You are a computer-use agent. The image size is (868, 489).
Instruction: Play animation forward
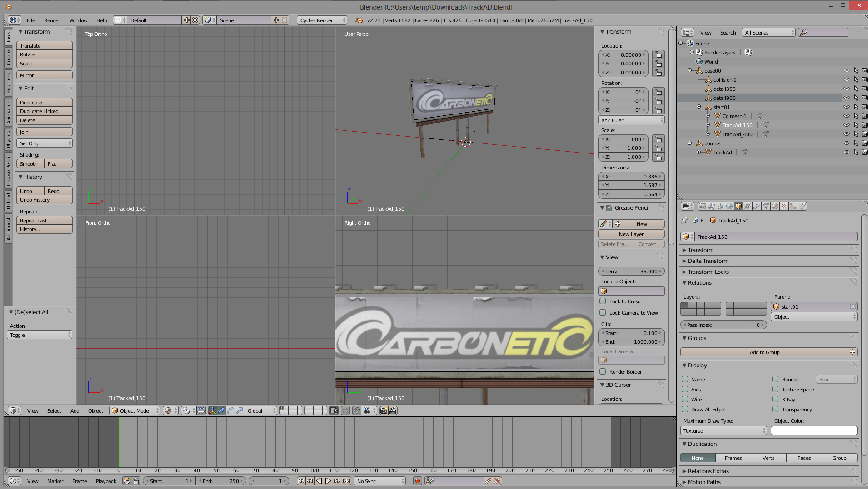click(328, 481)
